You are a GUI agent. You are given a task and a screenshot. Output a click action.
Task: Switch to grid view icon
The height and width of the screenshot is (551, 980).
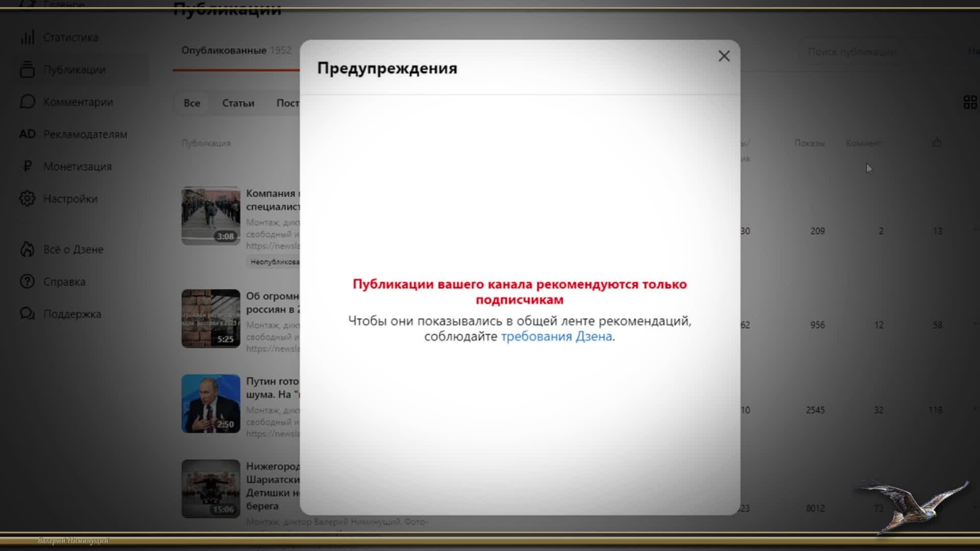[x=970, y=102]
